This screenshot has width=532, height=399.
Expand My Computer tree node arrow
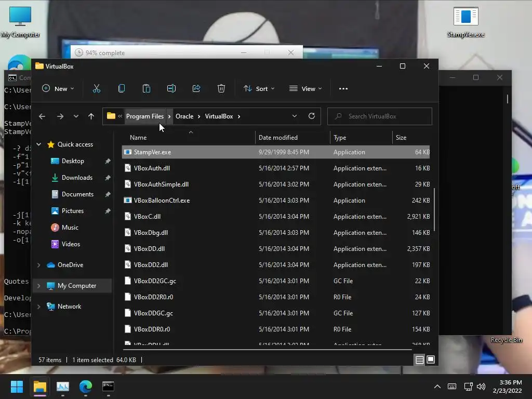38,286
